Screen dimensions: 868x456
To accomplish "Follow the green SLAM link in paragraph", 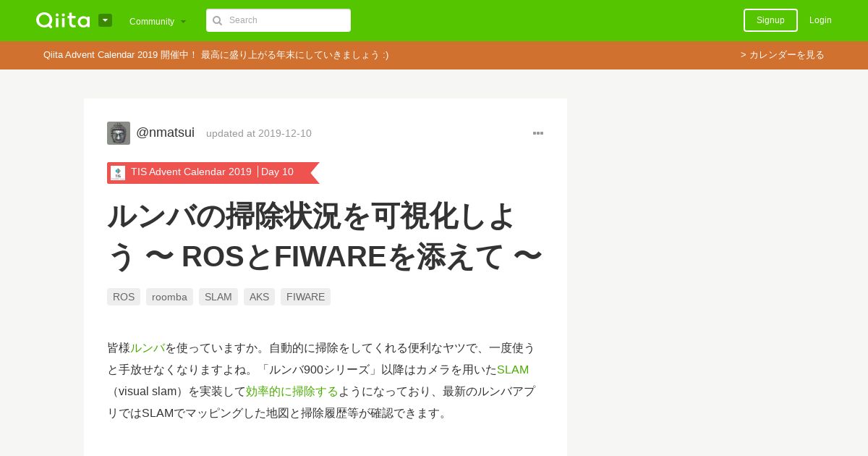I will 513,370.
